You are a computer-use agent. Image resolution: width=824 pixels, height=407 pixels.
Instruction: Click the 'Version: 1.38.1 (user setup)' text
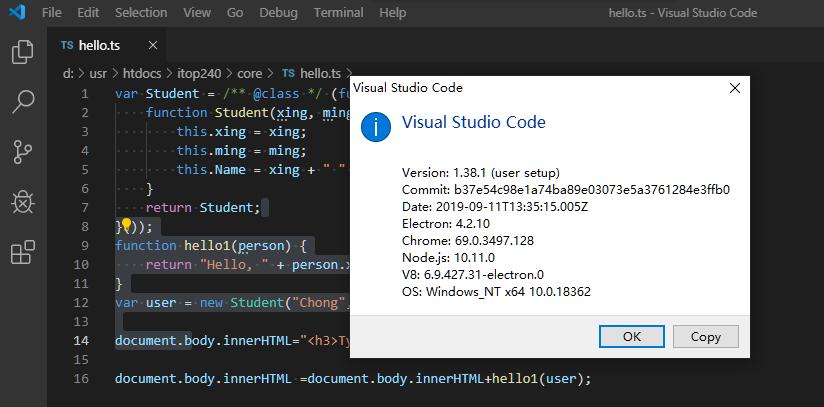point(481,172)
